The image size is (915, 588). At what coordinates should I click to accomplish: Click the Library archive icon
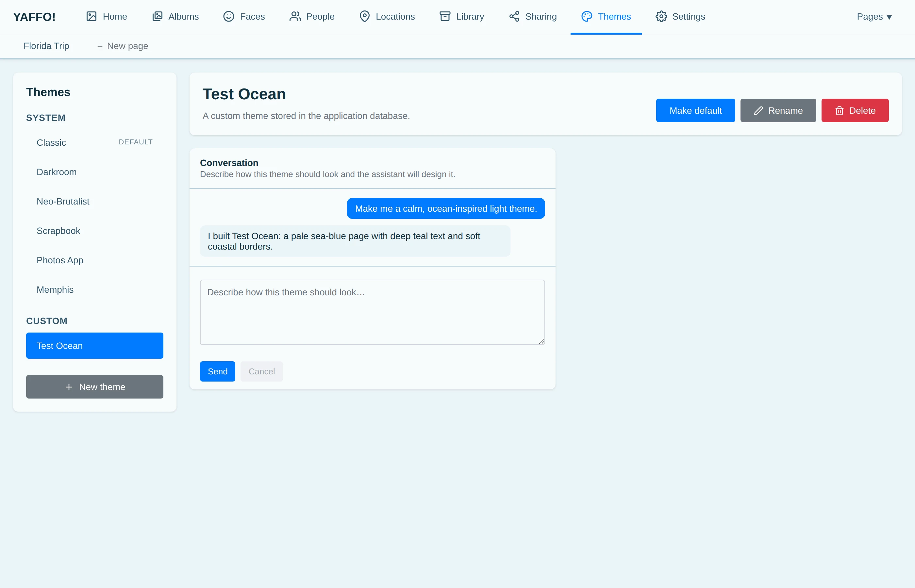tap(445, 16)
